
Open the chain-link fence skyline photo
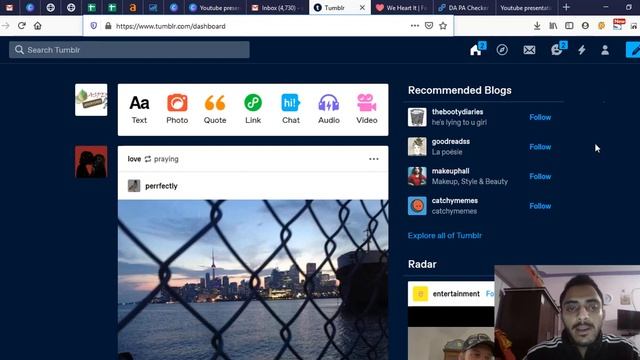(x=253, y=280)
